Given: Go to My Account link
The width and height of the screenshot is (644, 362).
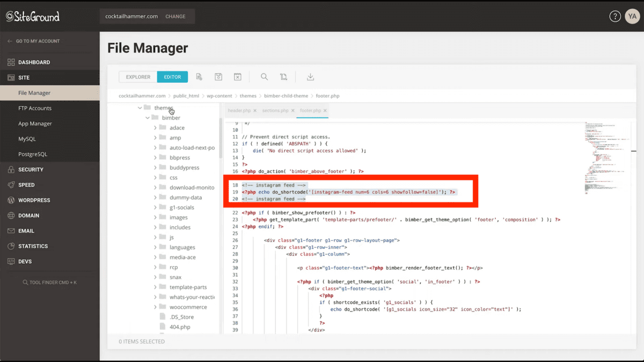Looking at the screenshot, I should (x=38, y=41).
